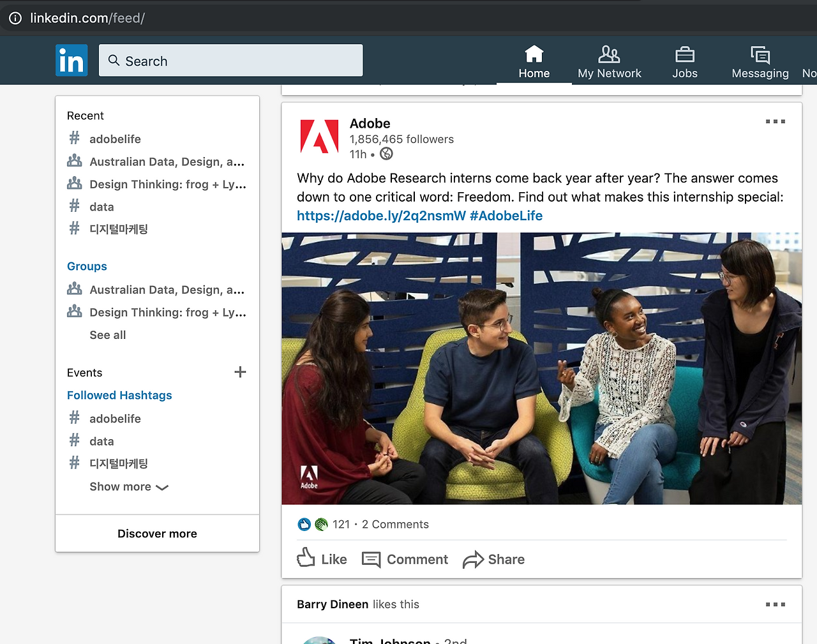This screenshot has height=644, width=817.
Task: Click the Adobe company logo on post
Action: [x=319, y=137]
